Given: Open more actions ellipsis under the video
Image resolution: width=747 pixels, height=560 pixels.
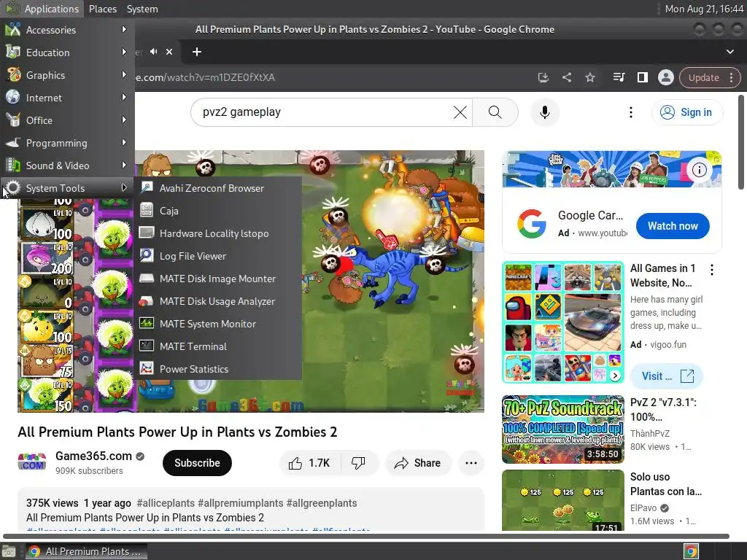Looking at the screenshot, I should point(471,463).
